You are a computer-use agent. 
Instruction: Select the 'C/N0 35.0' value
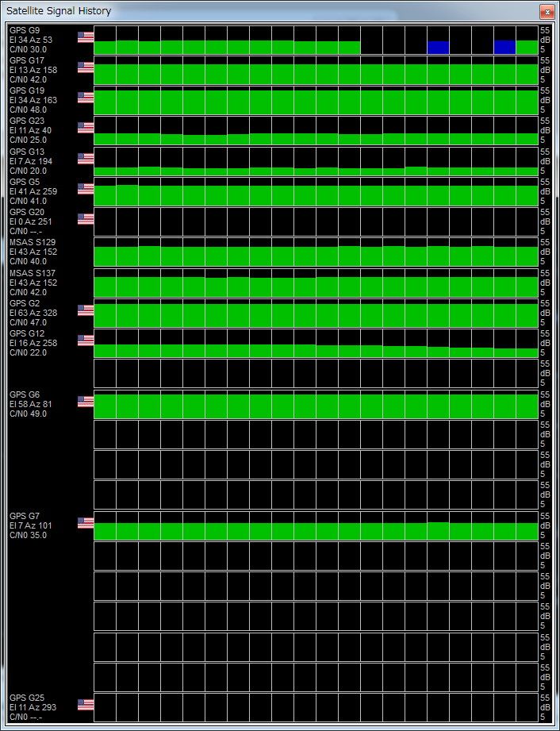(28, 535)
